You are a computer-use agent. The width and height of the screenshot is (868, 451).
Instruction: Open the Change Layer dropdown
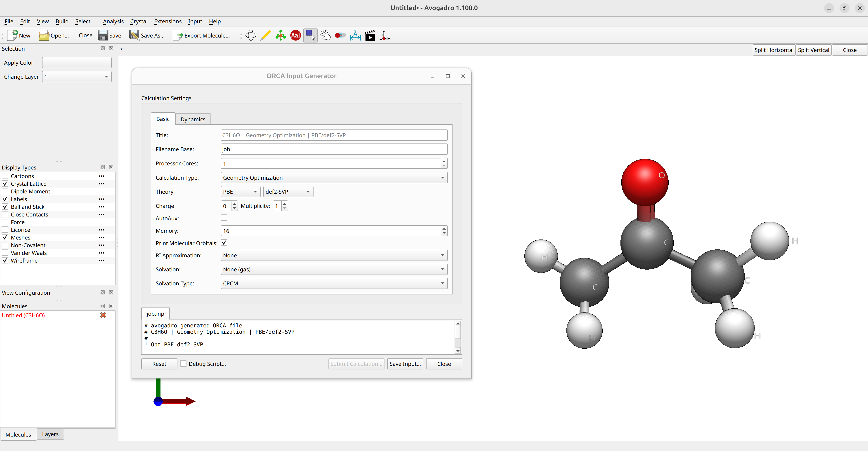point(77,76)
